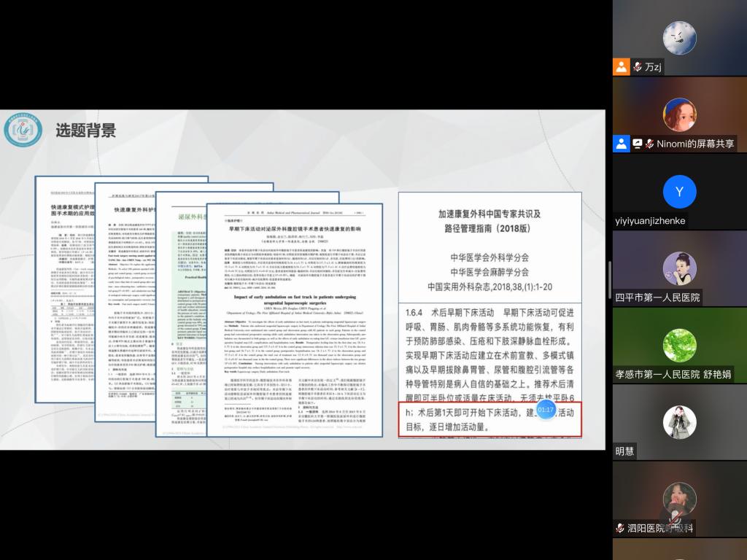747x560 pixels.
Task: Click the muted microphone icon beside Ninomi
Action: pos(649,144)
